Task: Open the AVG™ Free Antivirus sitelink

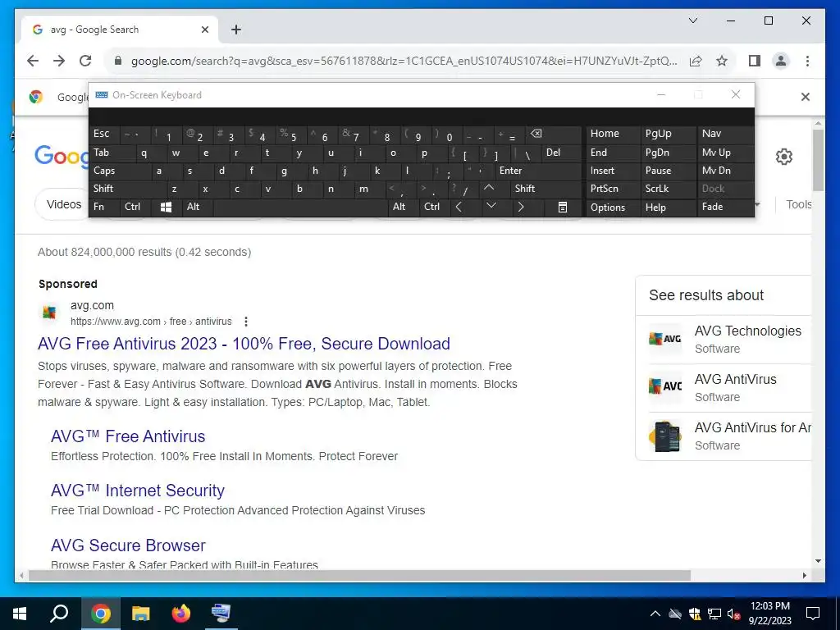Action: [128, 436]
